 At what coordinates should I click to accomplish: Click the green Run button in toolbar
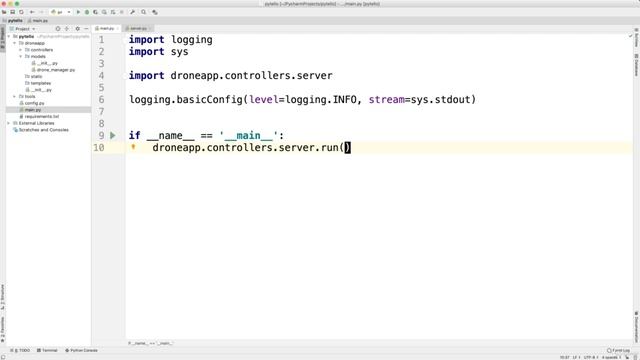78,12
